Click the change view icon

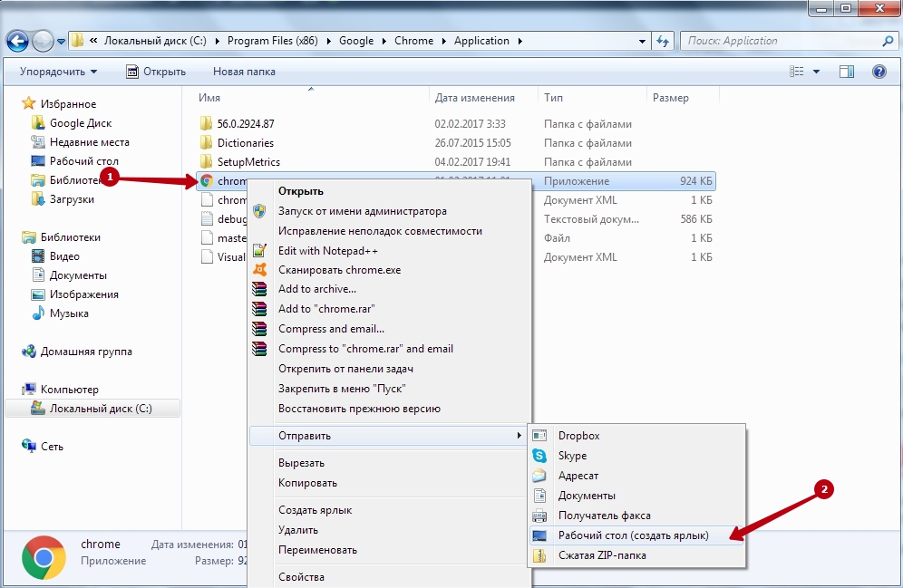pyautogui.click(x=796, y=72)
